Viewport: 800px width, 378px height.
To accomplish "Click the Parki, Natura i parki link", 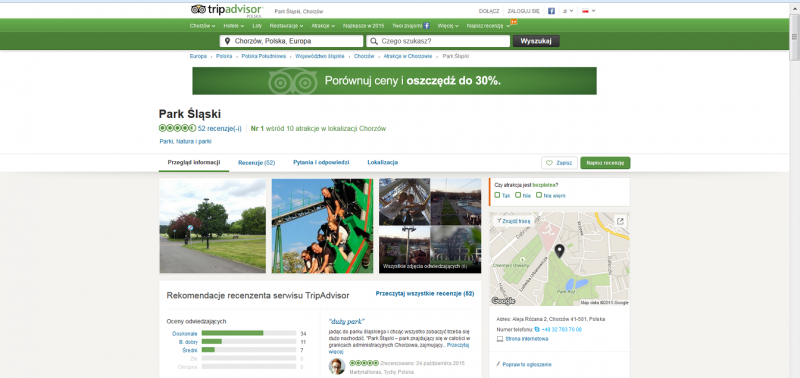I will coord(186,142).
